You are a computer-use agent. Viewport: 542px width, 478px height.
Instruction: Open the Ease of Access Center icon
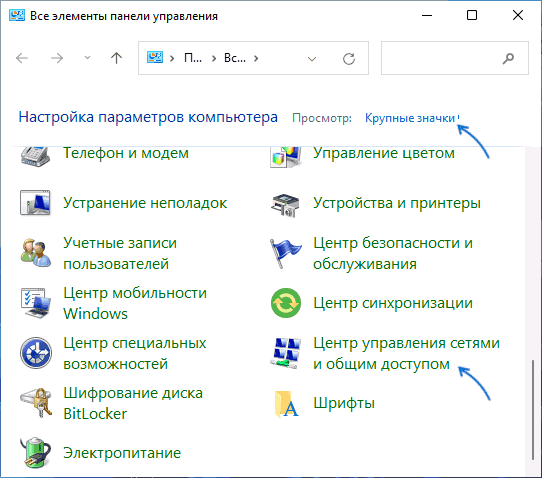(x=36, y=353)
